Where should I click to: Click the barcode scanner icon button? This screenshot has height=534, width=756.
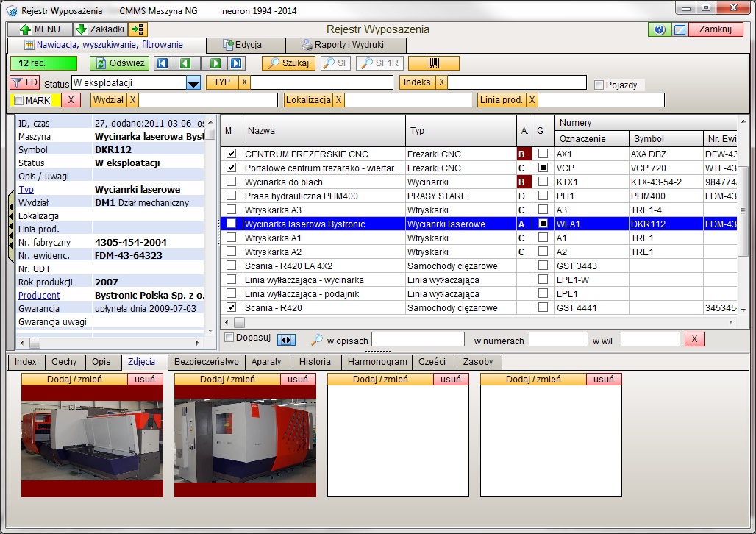coord(433,63)
